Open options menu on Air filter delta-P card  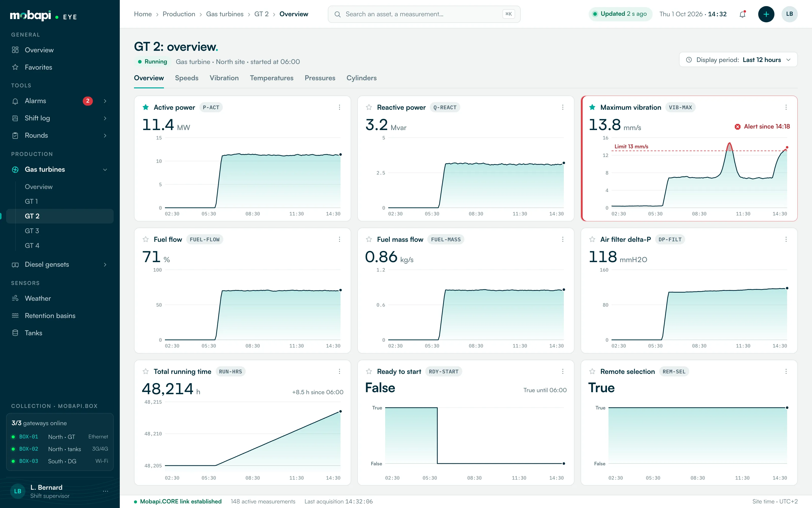click(x=786, y=239)
